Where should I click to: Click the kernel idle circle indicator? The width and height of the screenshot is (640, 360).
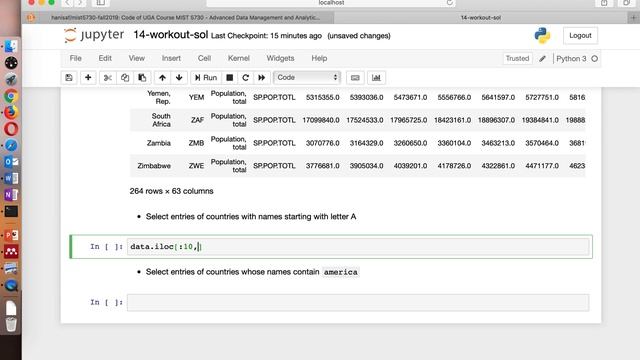[x=595, y=59]
